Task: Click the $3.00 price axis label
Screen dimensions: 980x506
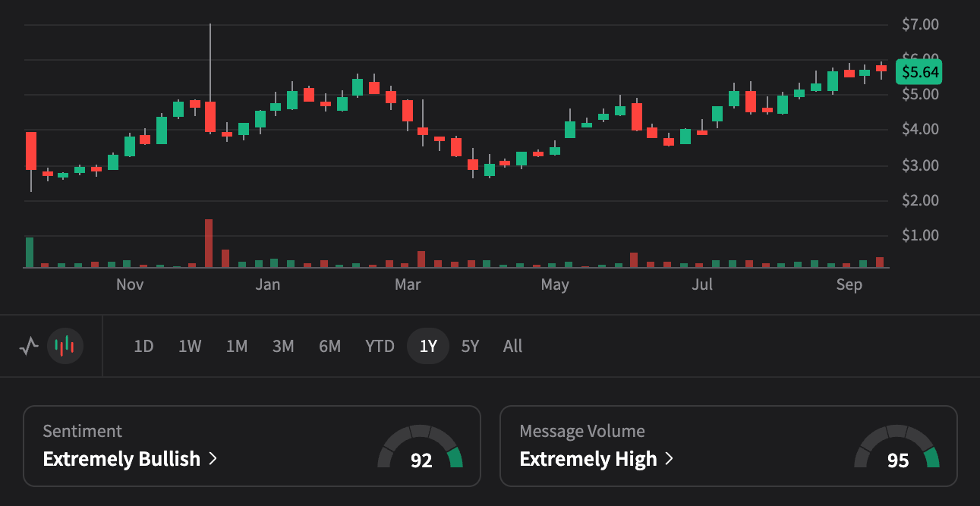Action: pos(920,165)
